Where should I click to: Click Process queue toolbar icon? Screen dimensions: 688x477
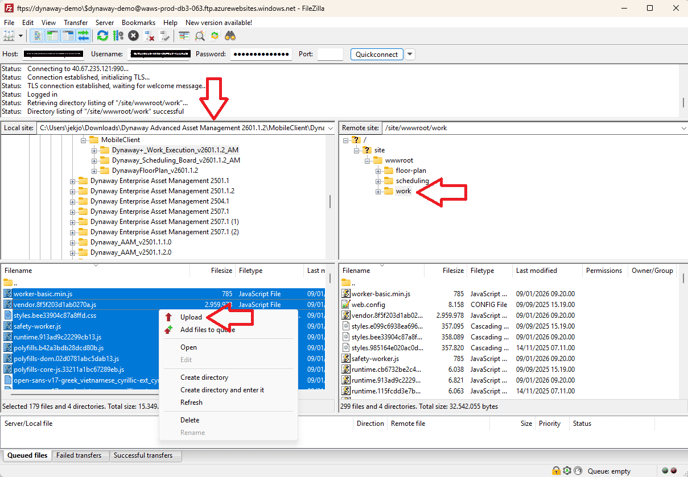click(117, 36)
